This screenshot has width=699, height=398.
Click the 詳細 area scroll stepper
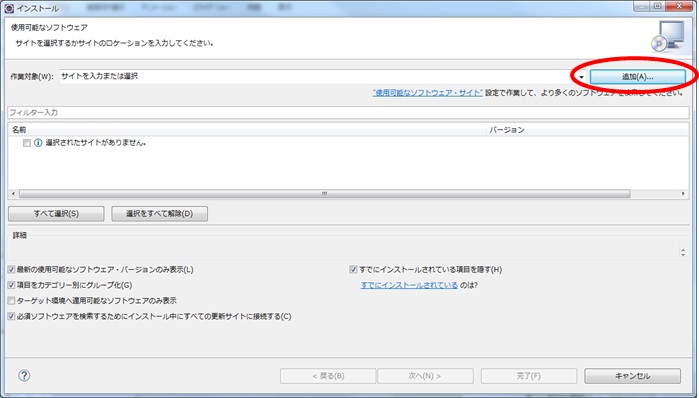(x=683, y=252)
